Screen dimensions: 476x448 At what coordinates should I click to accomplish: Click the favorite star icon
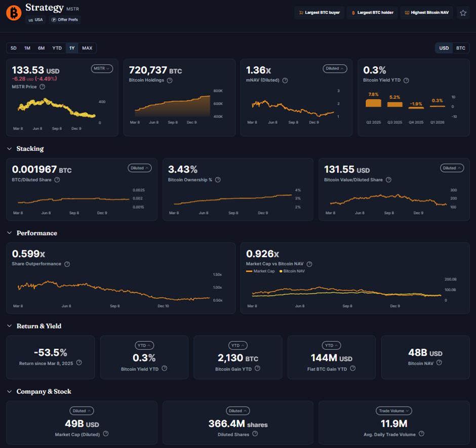click(463, 13)
